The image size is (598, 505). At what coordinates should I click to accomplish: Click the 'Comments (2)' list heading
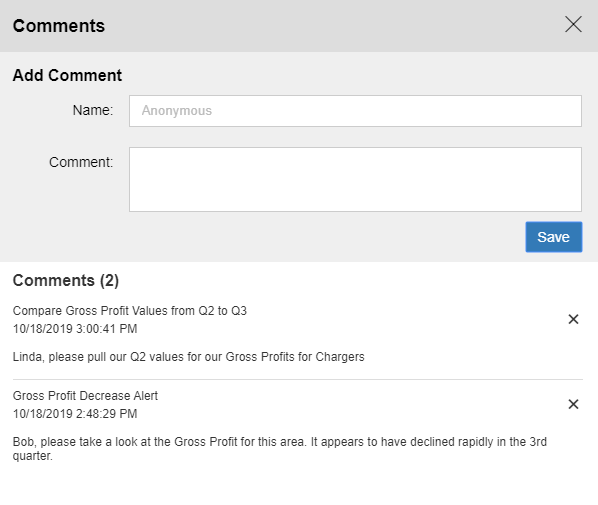(x=66, y=280)
